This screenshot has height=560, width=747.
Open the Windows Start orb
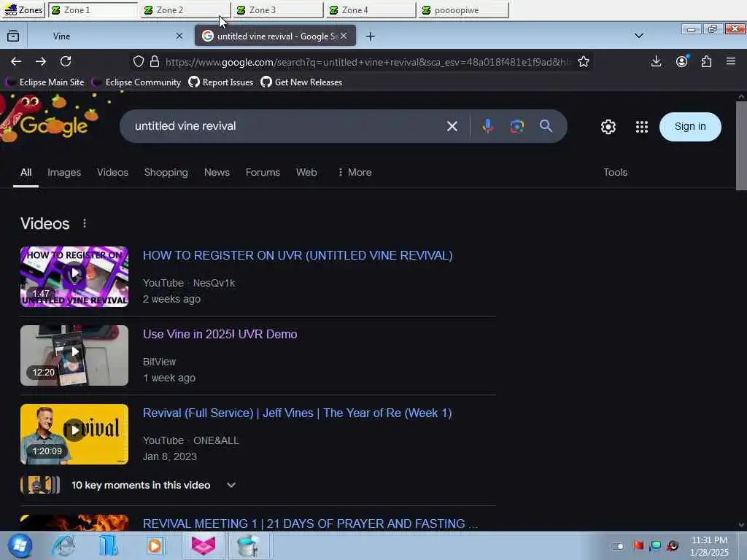pyautogui.click(x=20, y=545)
